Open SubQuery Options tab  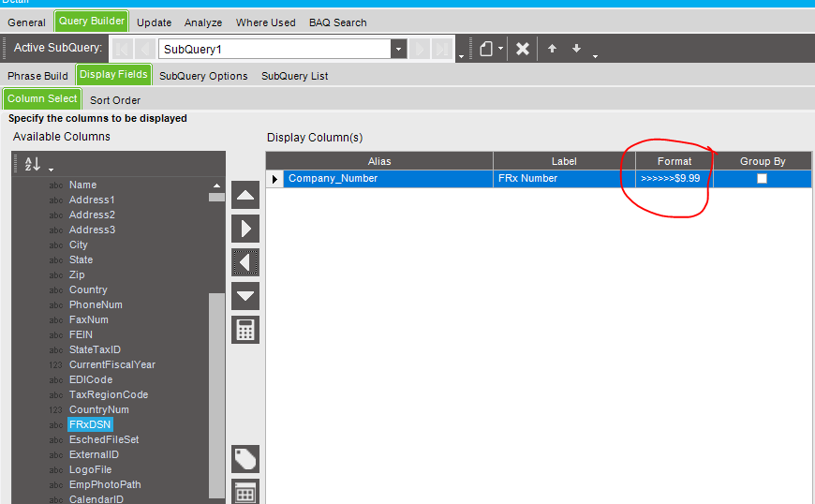click(203, 76)
